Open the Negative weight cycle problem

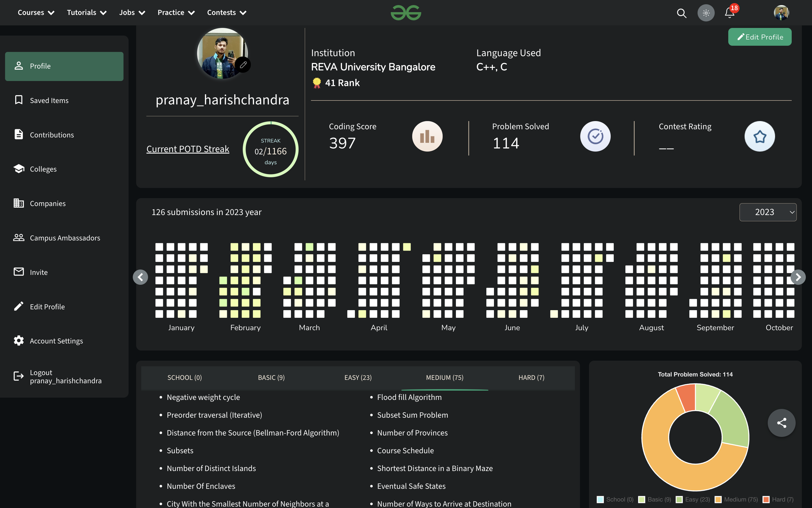coord(203,397)
